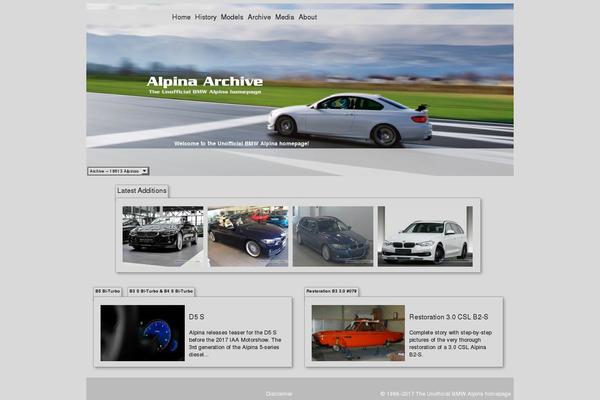Screen dimensions: 600x400
Task: Open the Models menu
Action: [232, 17]
